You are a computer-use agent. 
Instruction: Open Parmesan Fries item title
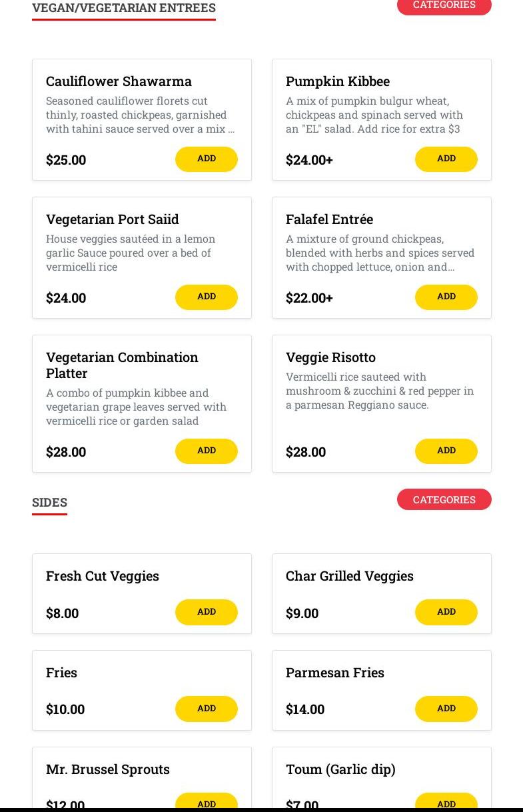pos(335,673)
